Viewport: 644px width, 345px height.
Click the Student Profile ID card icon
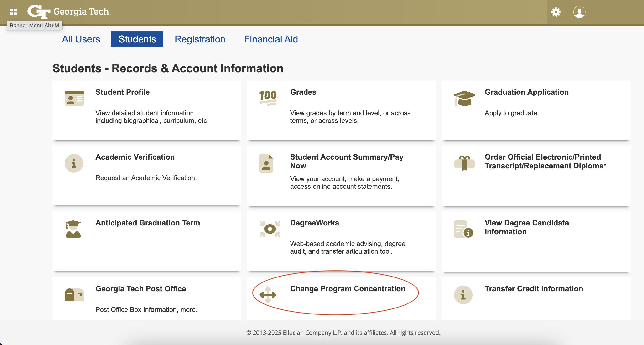click(x=74, y=98)
